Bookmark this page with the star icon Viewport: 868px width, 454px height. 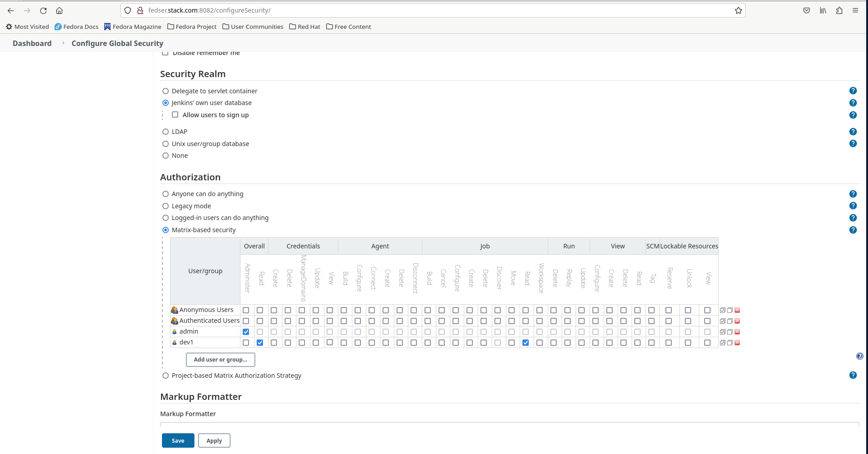pyautogui.click(x=739, y=10)
